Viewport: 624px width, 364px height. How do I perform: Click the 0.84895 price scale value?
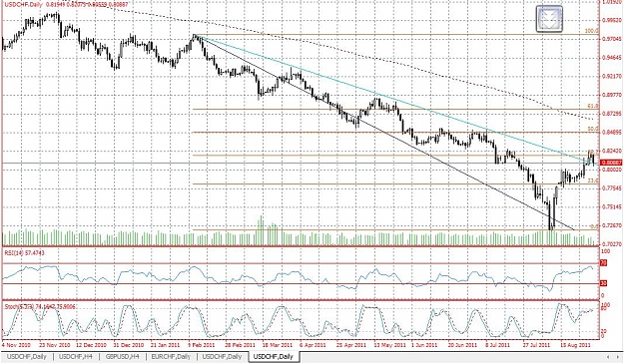612,132
